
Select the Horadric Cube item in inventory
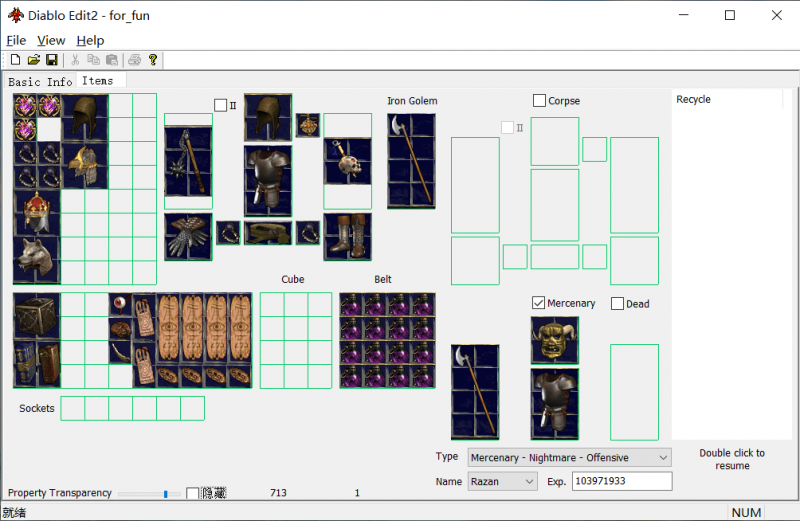click(37, 316)
